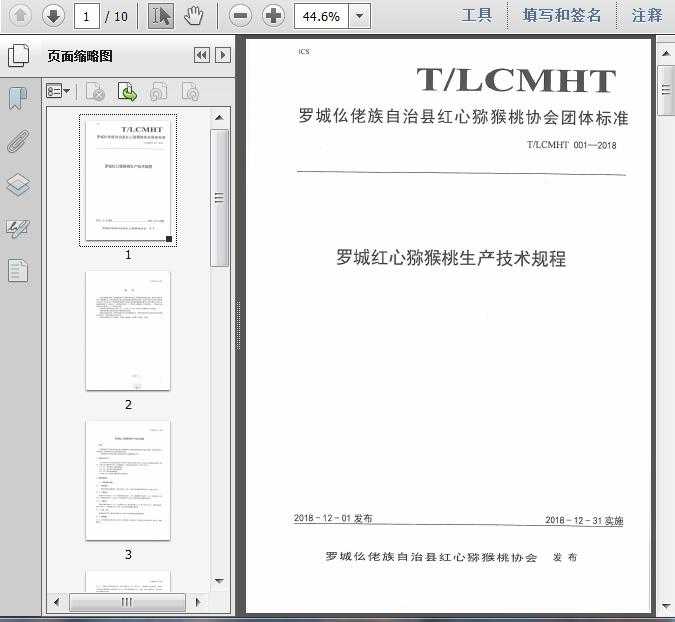This screenshot has height=622, width=675.
Task: Open the Signatures side panel
Action: (19, 228)
